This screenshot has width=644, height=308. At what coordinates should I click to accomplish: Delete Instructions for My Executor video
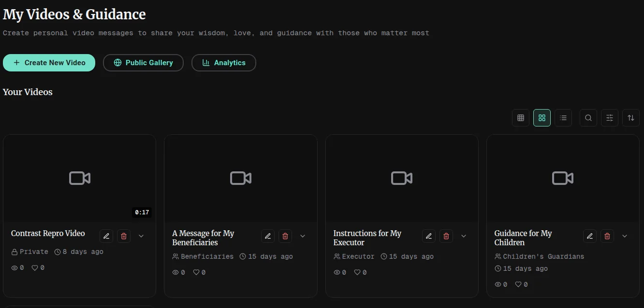tap(446, 236)
